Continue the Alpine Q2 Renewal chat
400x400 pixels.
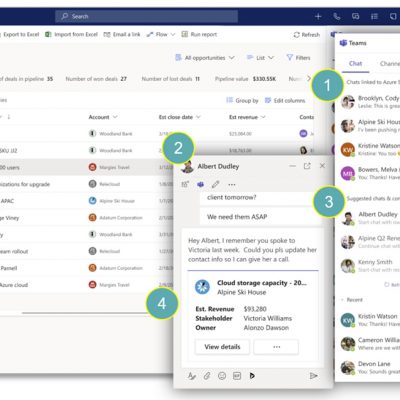pyautogui.click(x=370, y=242)
